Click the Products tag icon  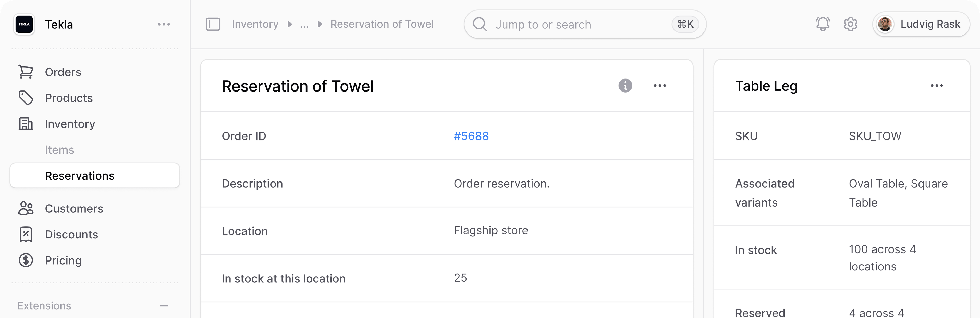pyautogui.click(x=26, y=98)
